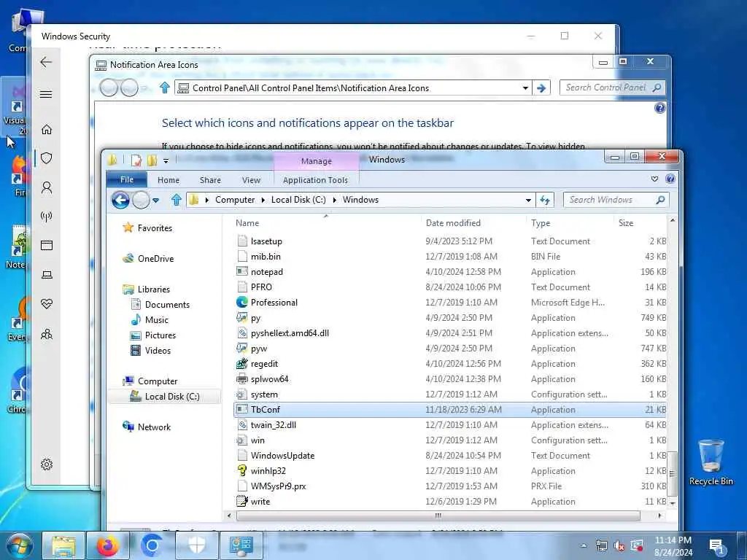
Task: Open recent locations dropdown next to Forward
Action: point(156,201)
